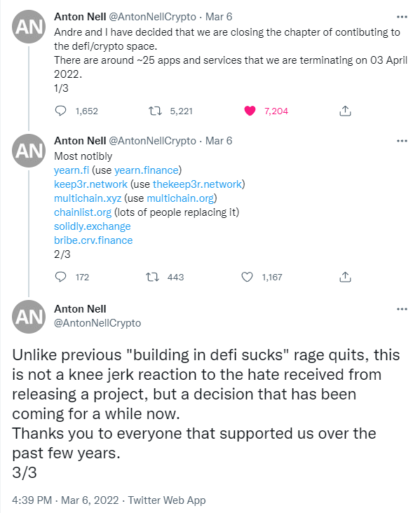The image size is (420, 513).
Task: Open the bribe.crv.finance link
Action: pyautogui.click(x=93, y=240)
